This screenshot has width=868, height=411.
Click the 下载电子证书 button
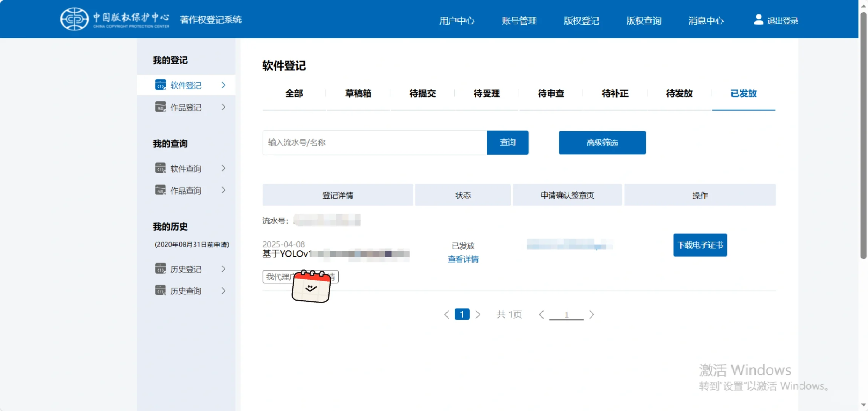point(700,245)
